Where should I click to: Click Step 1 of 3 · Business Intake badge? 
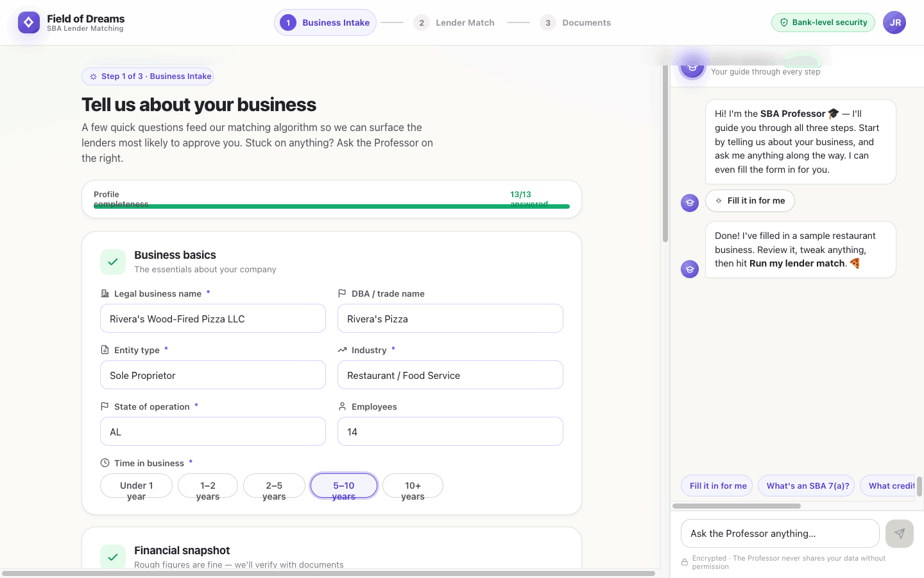[x=148, y=76]
